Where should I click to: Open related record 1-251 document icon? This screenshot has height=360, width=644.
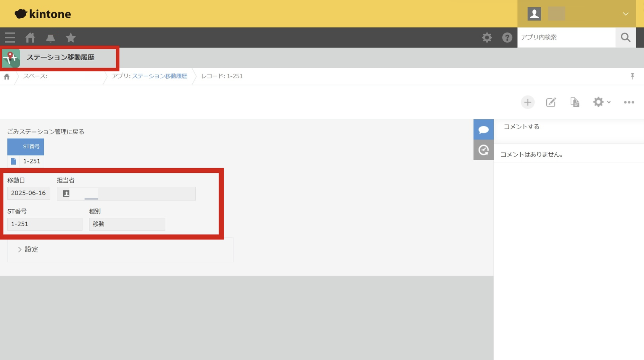coord(14,161)
